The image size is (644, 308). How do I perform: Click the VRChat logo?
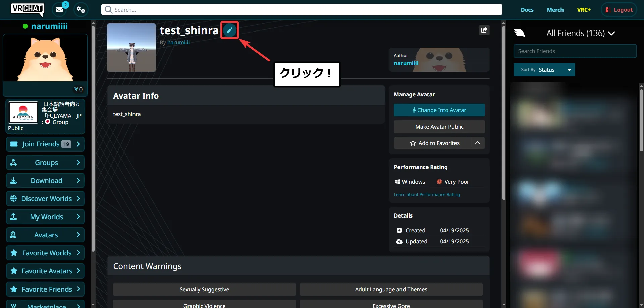[28, 9]
